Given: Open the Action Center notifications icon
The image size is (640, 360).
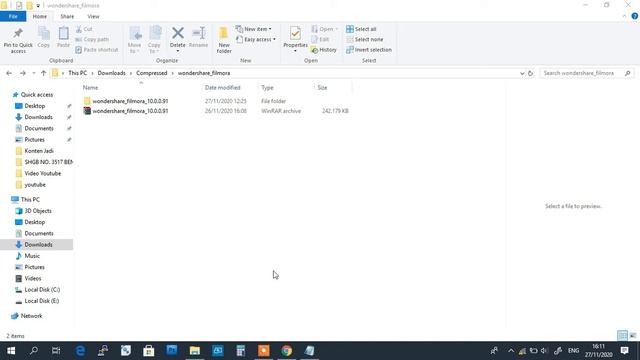Looking at the screenshot, I should 624,351.
